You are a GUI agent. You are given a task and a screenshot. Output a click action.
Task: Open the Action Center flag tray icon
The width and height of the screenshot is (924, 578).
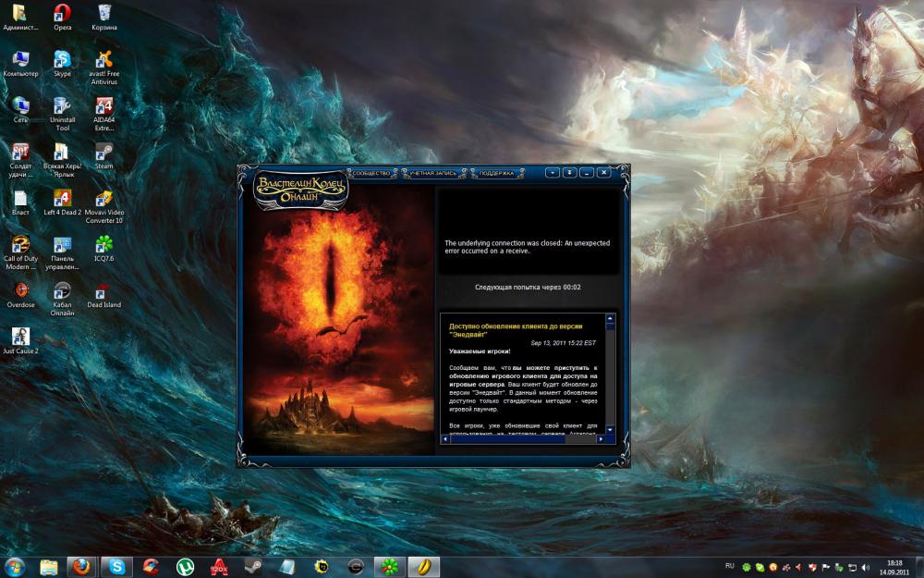point(825,568)
